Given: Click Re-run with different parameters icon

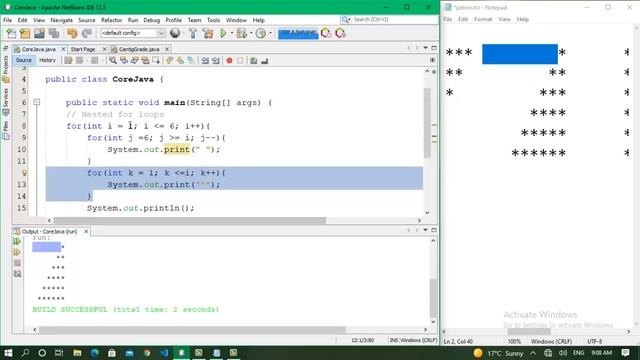Looking at the screenshot, I should 17,252.
